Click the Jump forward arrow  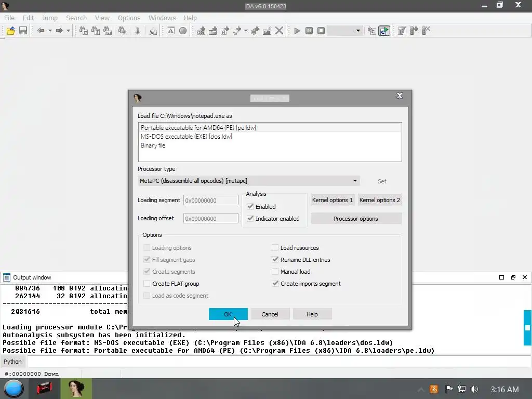(59, 31)
